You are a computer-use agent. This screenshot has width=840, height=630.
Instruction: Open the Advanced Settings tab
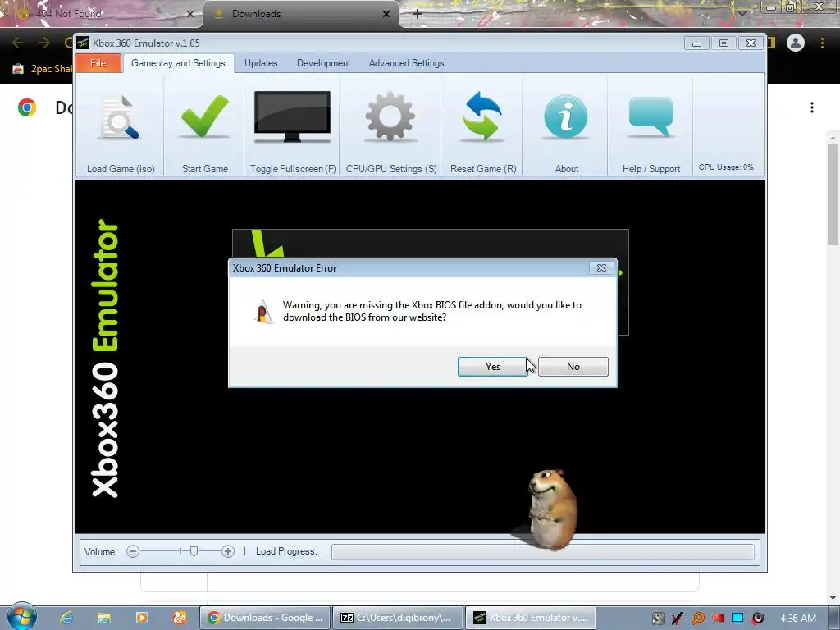406,63
